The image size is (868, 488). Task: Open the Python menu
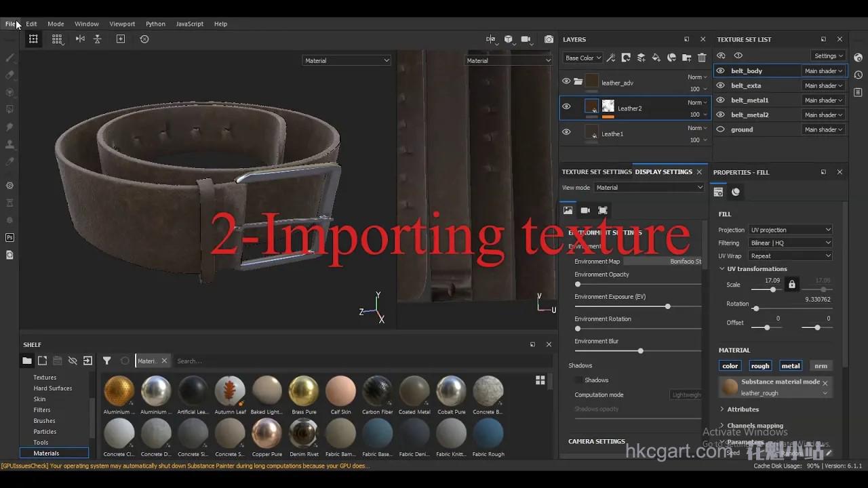[155, 24]
